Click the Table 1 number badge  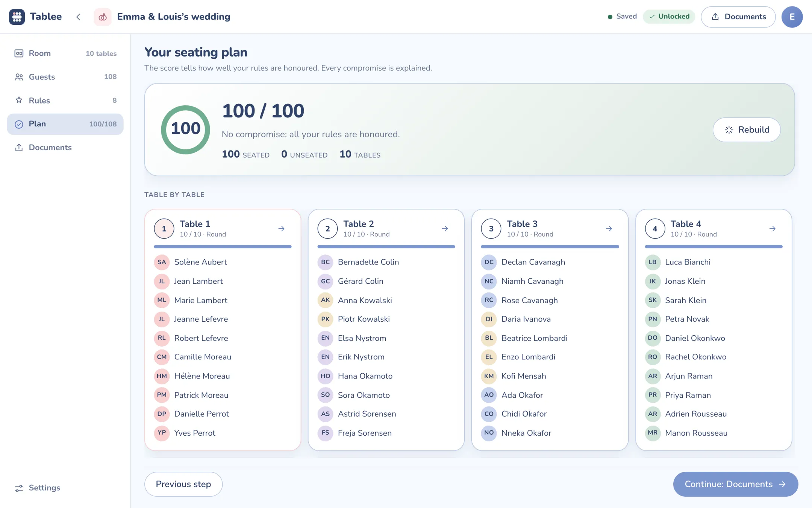coord(164,228)
